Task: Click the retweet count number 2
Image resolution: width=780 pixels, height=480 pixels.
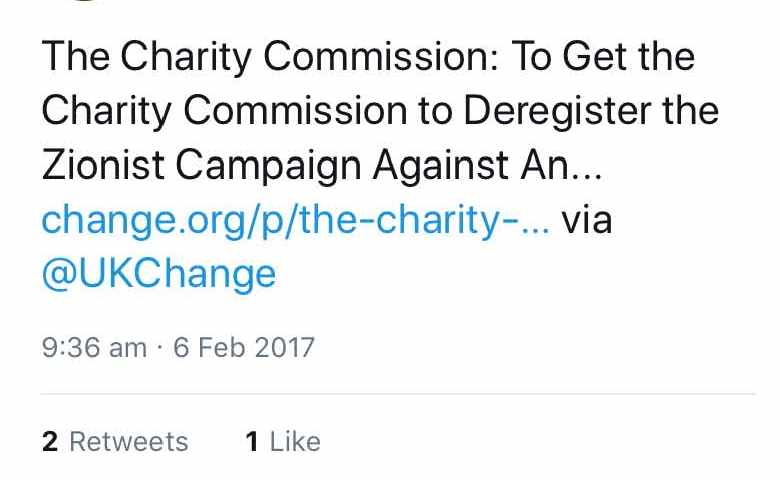Action: (50, 442)
